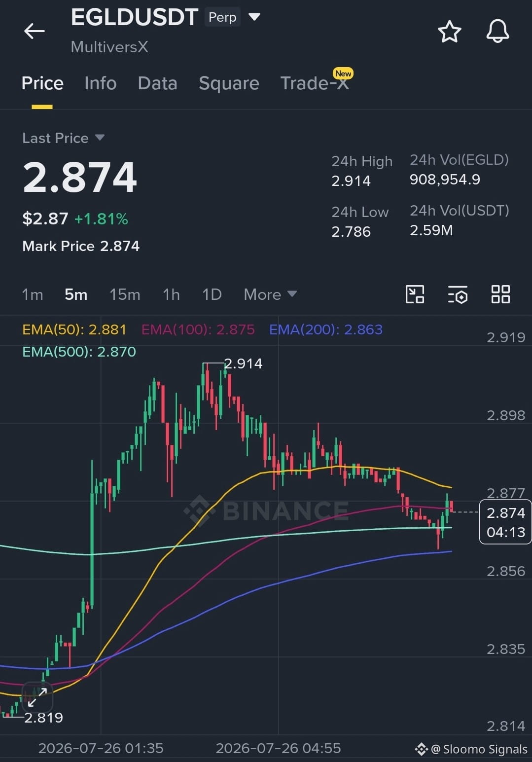Switch to the Data tab
Screen dimensions: 532x762
157,83
